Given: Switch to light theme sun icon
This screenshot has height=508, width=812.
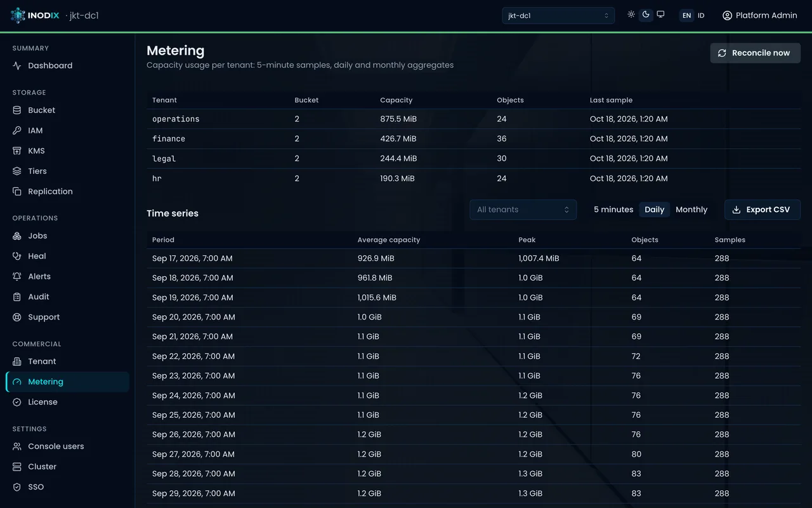Looking at the screenshot, I should (631, 15).
